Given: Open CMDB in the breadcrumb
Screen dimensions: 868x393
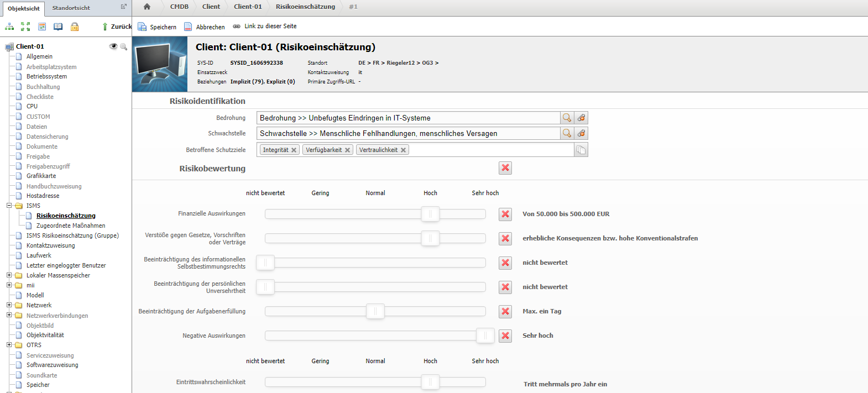Looking at the screenshot, I should 179,7.
